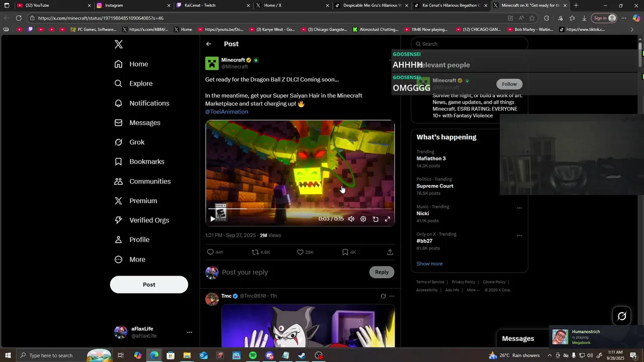Image resolution: width=644 pixels, height=362 pixels.
Task: Click browser Sign in button
Action: pos(604,18)
